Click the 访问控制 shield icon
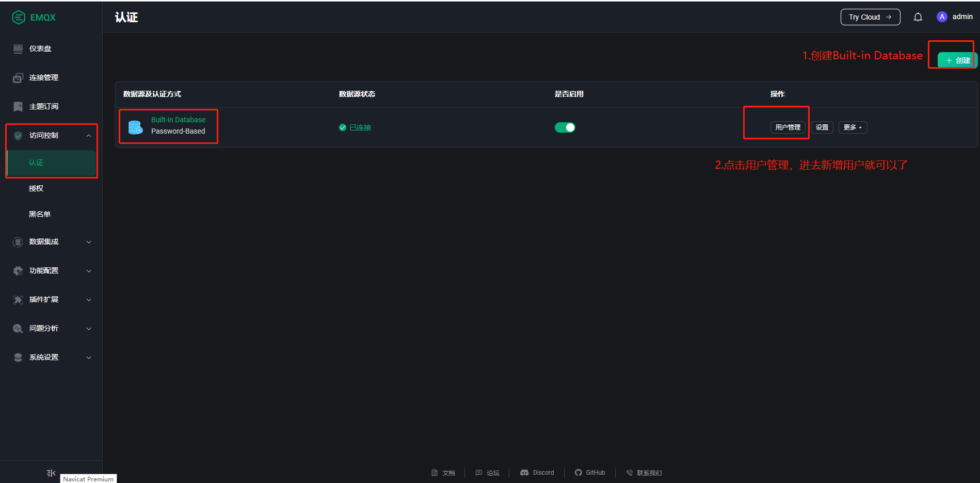This screenshot has width=980, height=483. click(18, 135)
